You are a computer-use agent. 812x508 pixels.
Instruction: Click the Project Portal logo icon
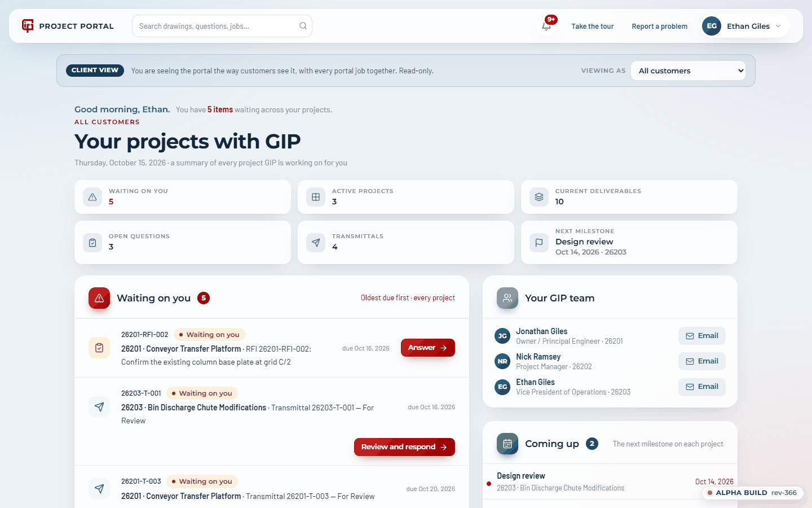pos(28,26)
